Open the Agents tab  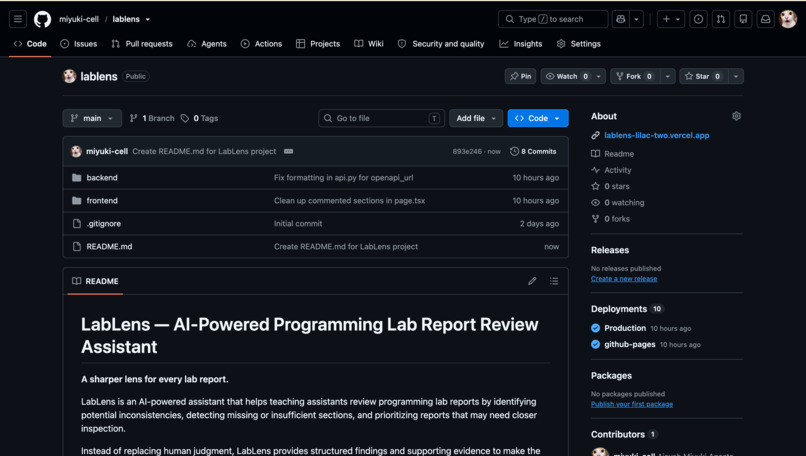207,44
